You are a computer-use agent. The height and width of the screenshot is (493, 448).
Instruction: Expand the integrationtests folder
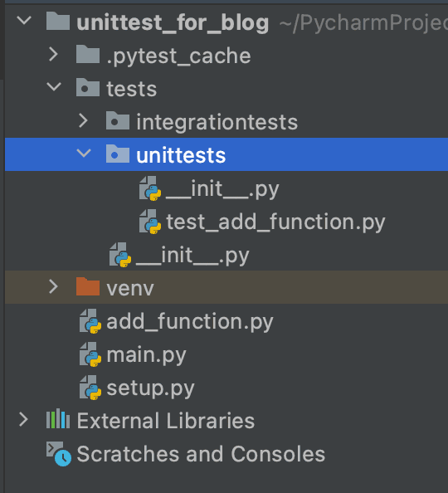coord(83,120)
